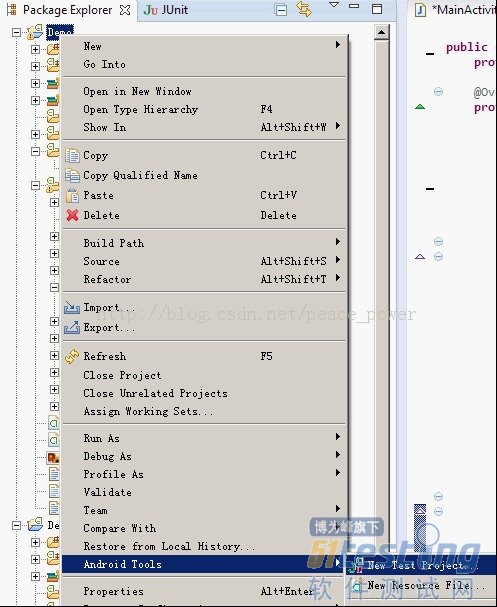Open the Refactor submenu
Screen dimensions: 497x607
205,279
